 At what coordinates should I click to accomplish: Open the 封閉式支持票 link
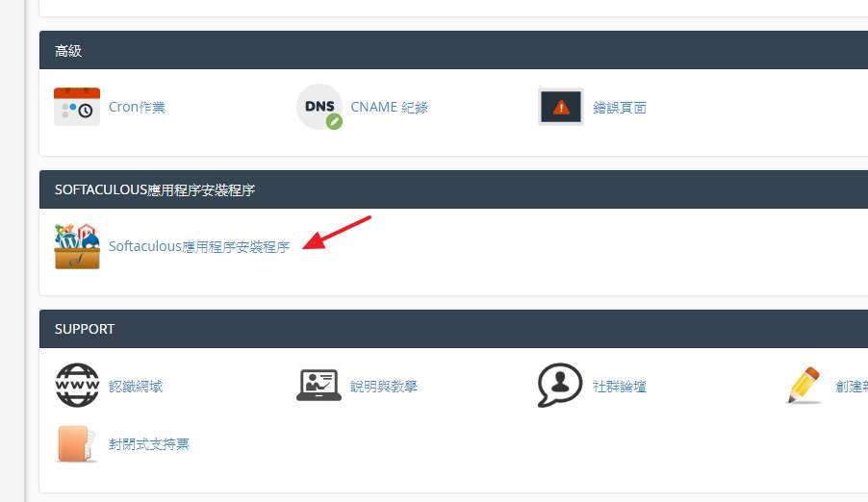[149, 444]
